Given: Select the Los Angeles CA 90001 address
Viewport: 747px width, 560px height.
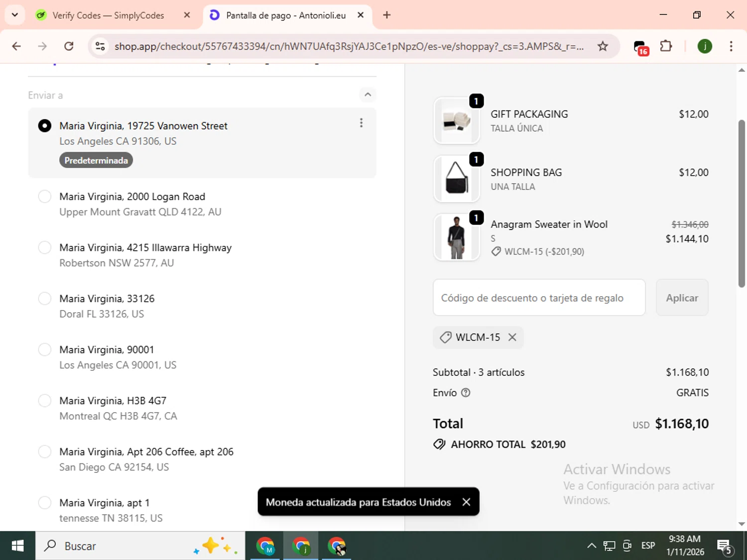Looking at the screenshot, I should tap(45, 349).
